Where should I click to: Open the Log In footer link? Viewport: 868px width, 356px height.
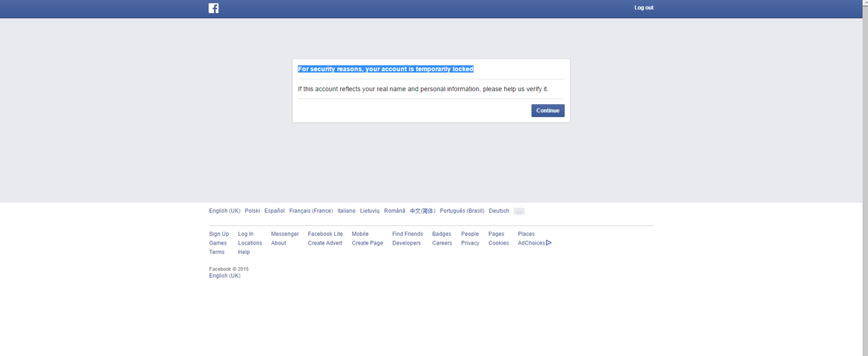[246, 234]
